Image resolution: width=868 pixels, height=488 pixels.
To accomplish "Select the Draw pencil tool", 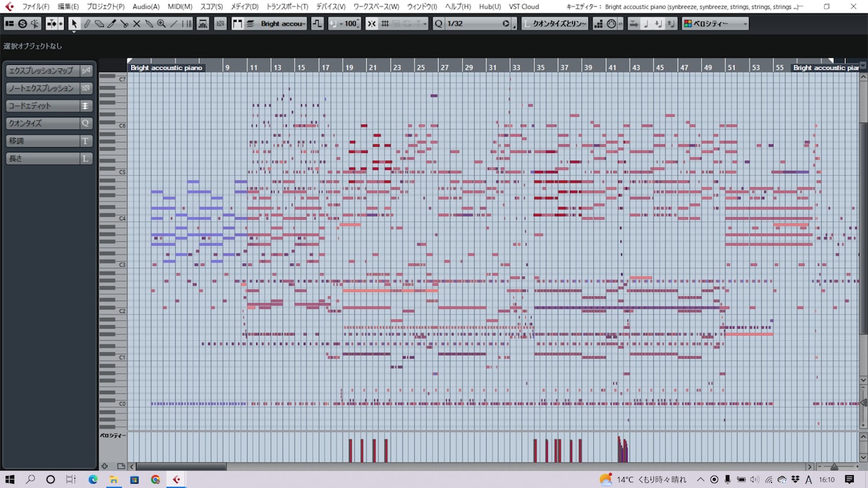I will (x=87, y=23).
